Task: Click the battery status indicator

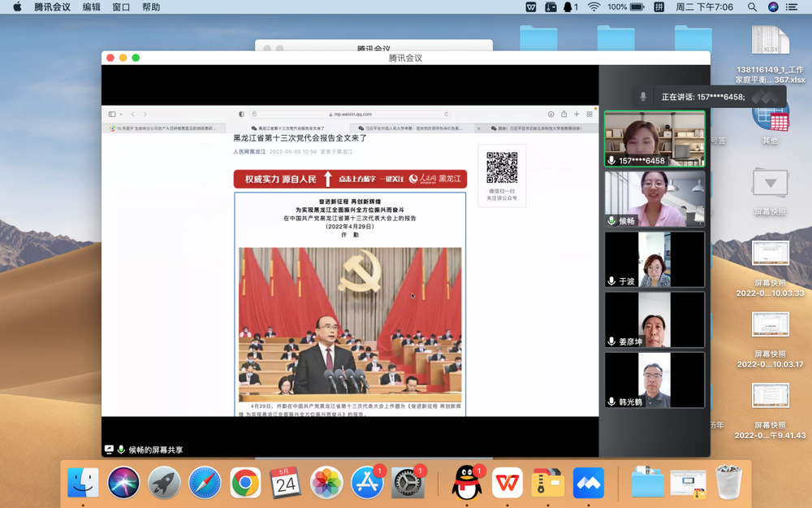Action: [637, 7]
